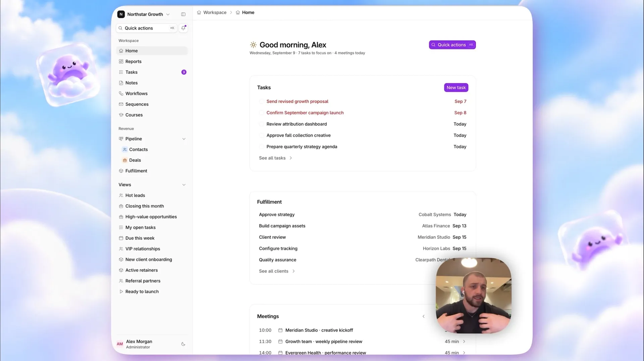Click the Northstar Growth logo icon

[x=121, y=14]
